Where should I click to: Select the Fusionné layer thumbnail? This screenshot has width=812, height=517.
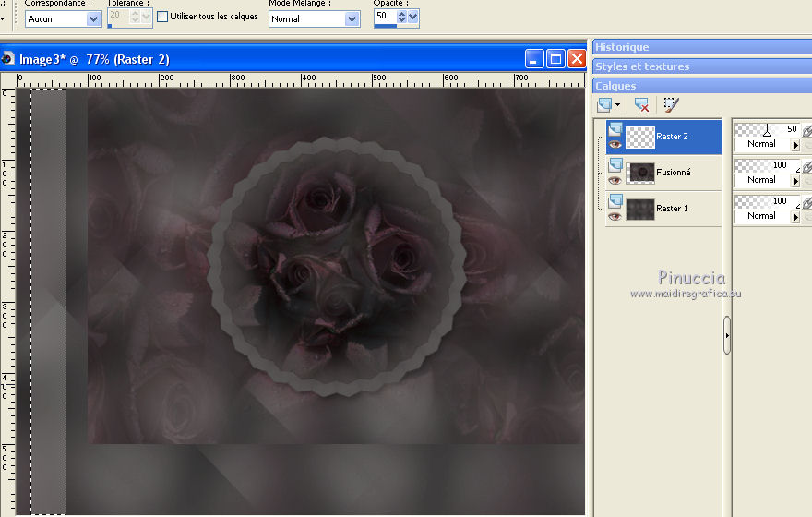click(640, 173)
